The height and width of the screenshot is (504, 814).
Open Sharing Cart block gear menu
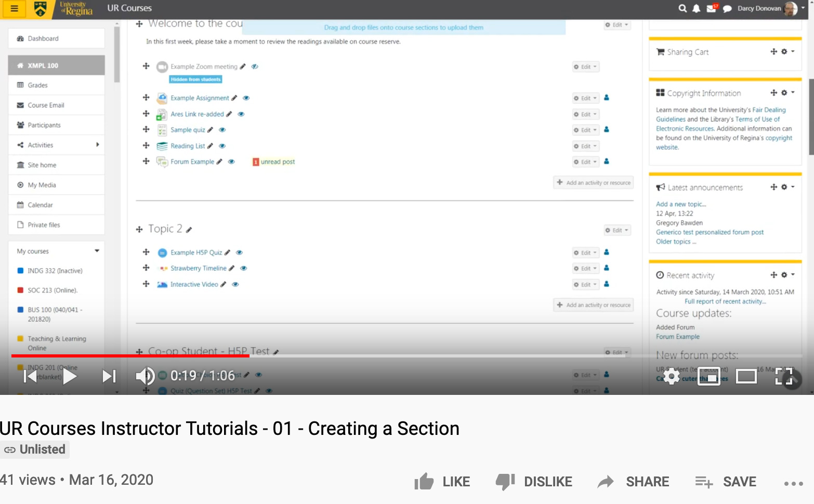coord(787,51)
